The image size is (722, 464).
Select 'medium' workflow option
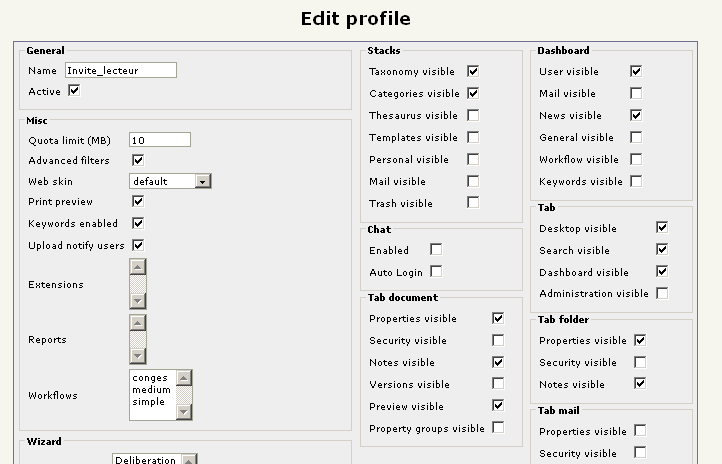150,390
